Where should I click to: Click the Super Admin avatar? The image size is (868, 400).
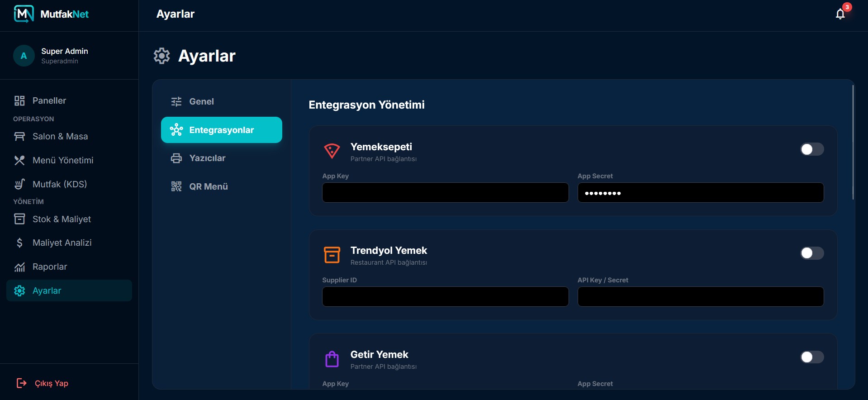(x=24, y=56)
